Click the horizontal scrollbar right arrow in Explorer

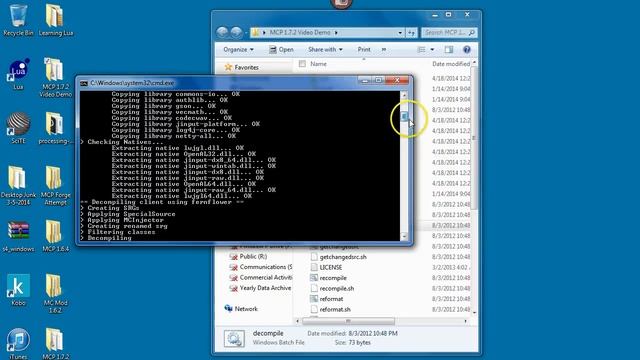(x=466, y=321)
